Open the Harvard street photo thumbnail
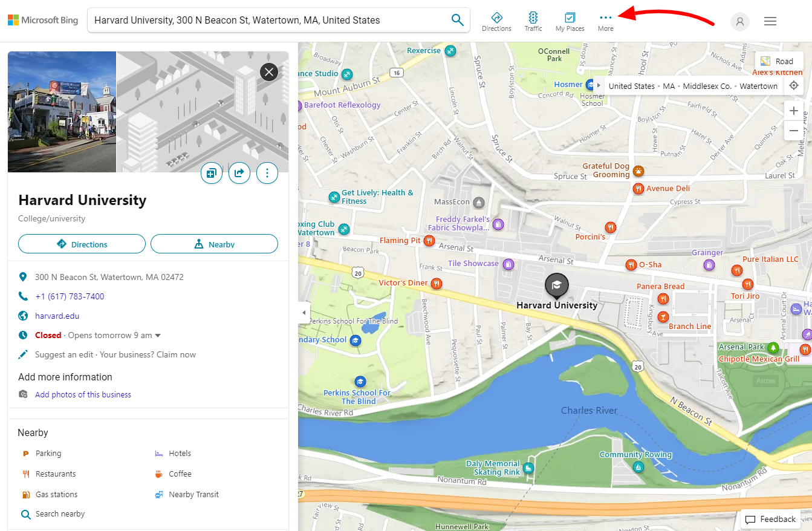The width and height of the screenshot is (812, 531). (x=62, y=112)
